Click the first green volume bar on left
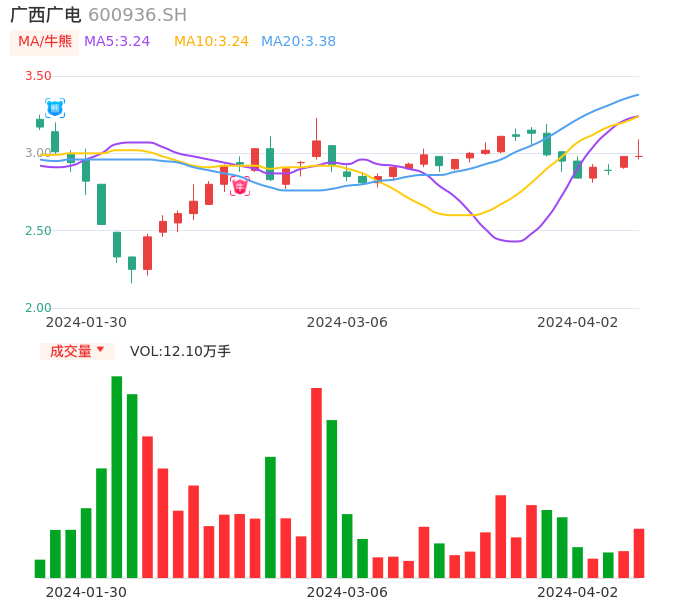 point(40,568)
